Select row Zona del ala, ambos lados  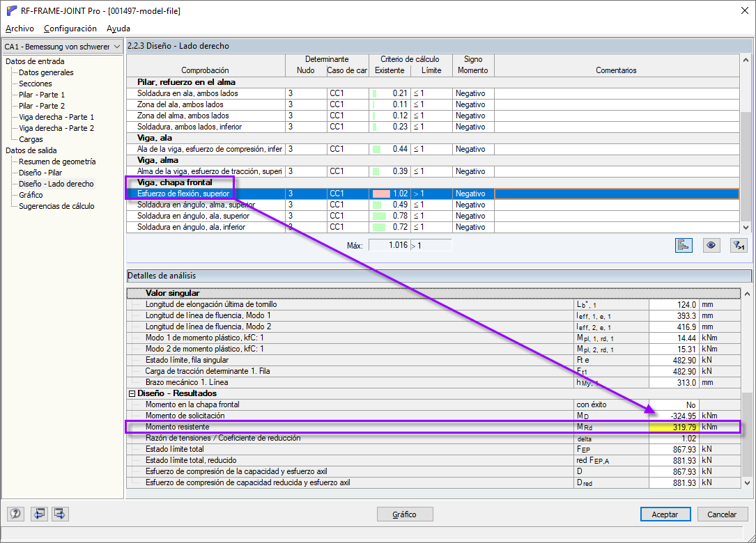pyautogui.click(x=433, y=104)
